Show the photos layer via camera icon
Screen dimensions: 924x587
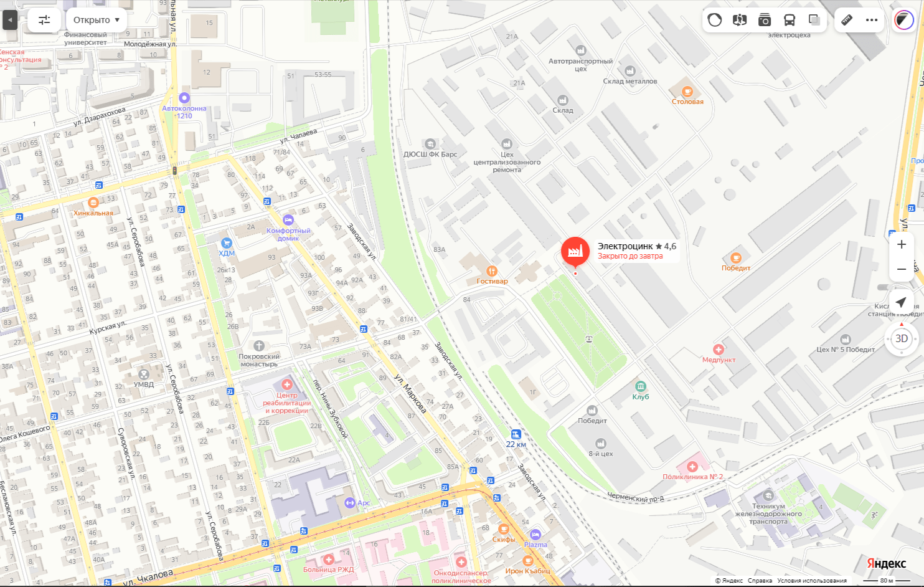coord(765,20)
